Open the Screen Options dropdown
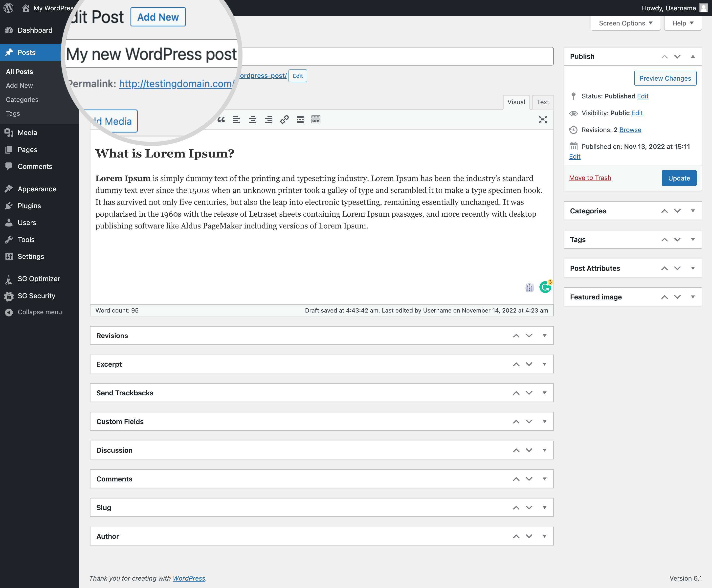The image size is (712, 588). pos(626,23)
